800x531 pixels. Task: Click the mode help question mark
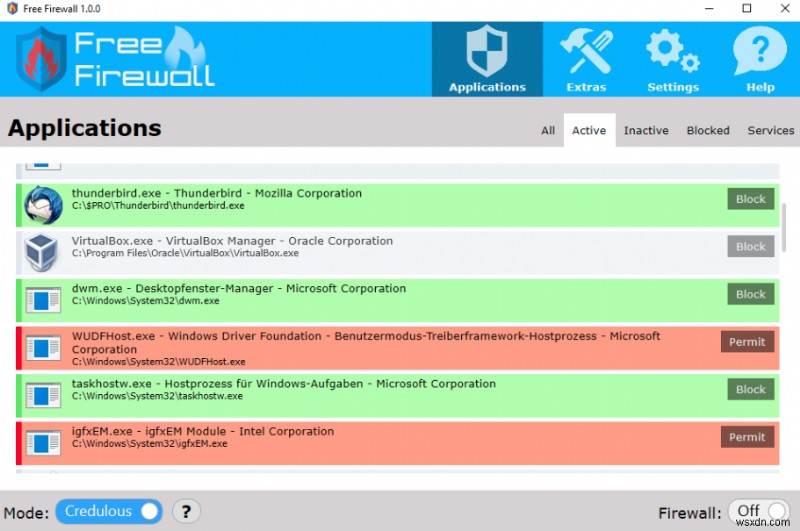(186, 511)
